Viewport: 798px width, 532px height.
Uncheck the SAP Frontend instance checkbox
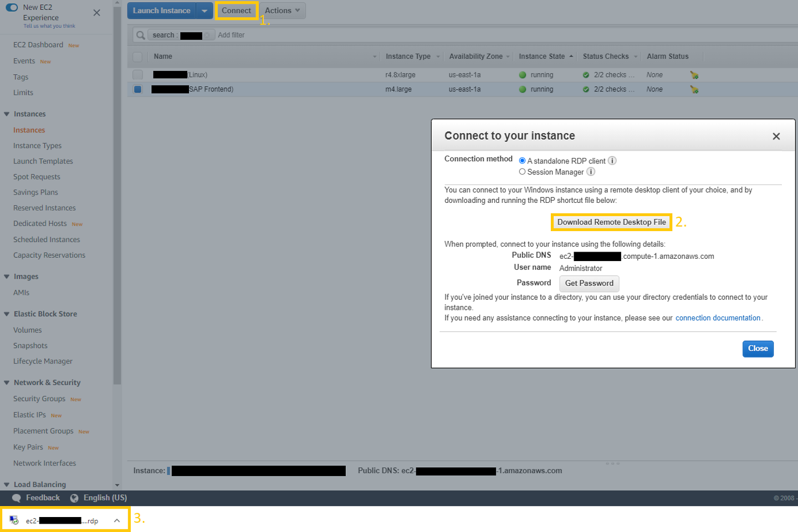click(137, 89)
